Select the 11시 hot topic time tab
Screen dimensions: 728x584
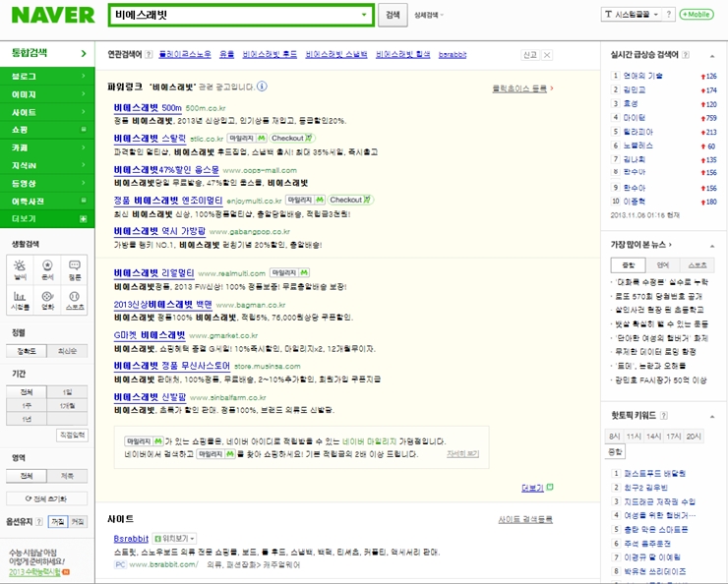634,436
